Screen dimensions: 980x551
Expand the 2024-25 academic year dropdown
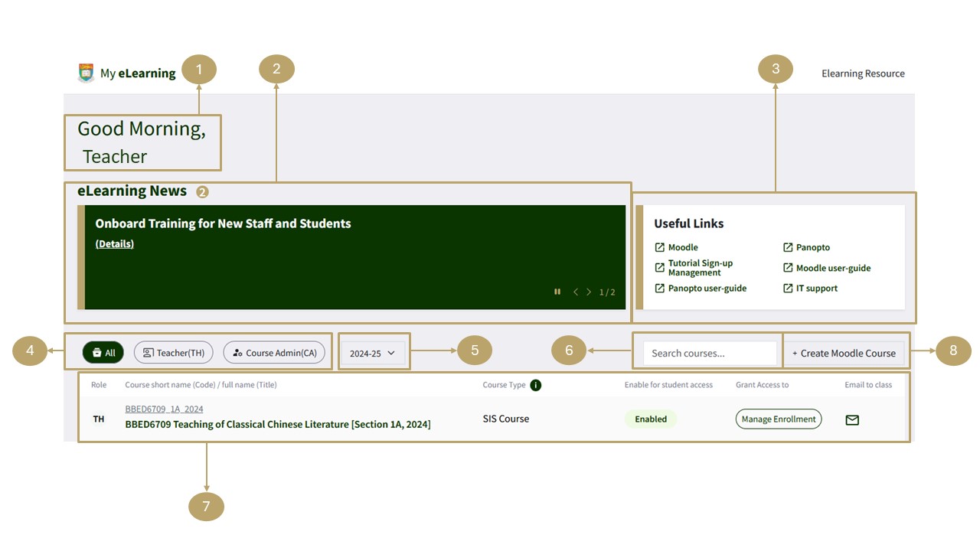click(x=372, y=353)
